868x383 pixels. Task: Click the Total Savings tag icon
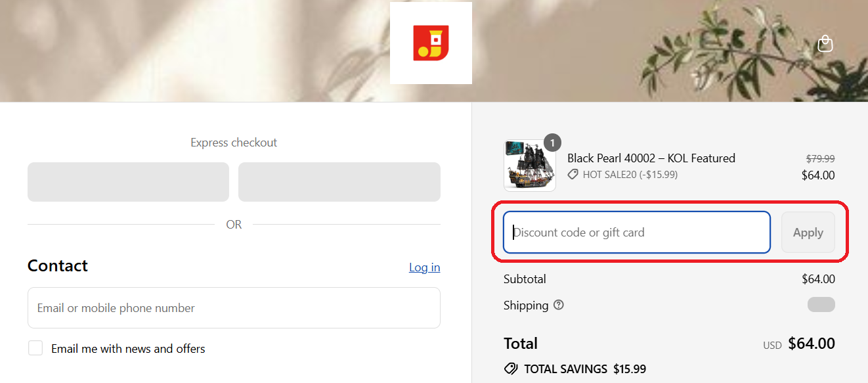pos(511,369)
